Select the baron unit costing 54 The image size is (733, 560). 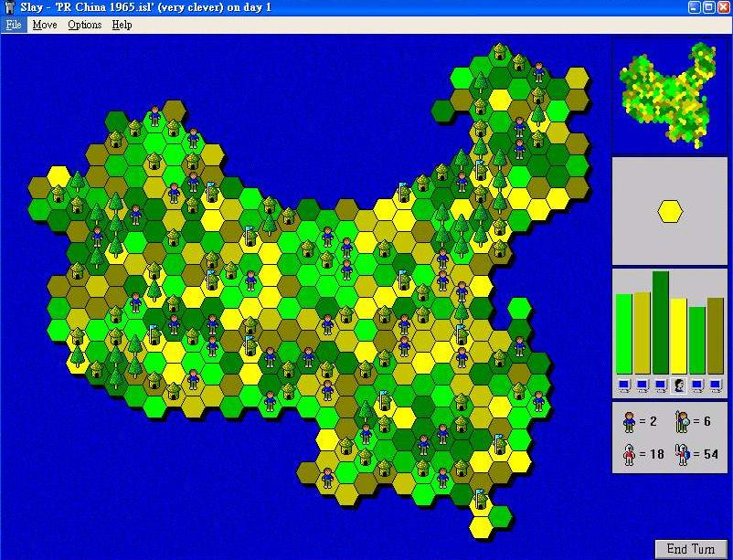click(x=683, y=454)
